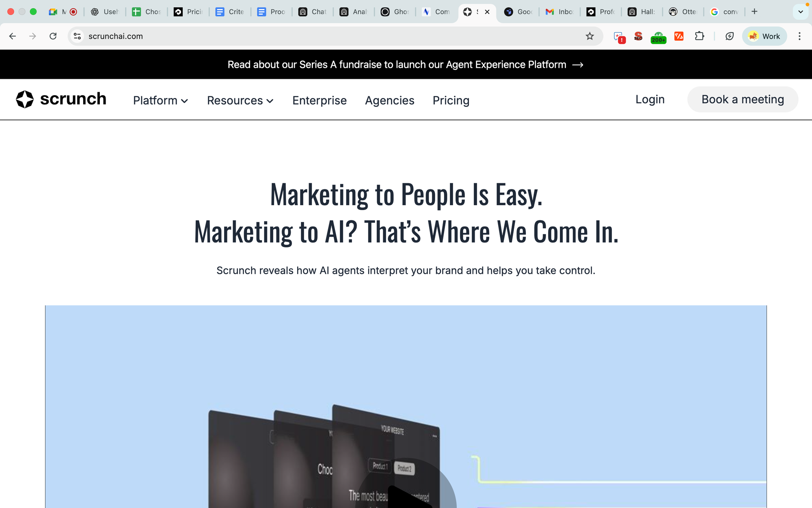Open the Enterprise page
812x508 pixels.
320,100
